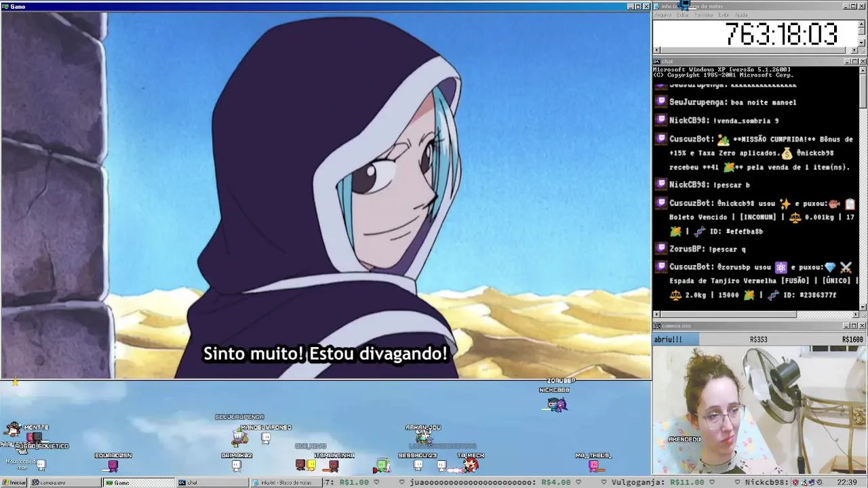
Task: Click the camera.exe title bar icon
Action: tap(657, 326)
